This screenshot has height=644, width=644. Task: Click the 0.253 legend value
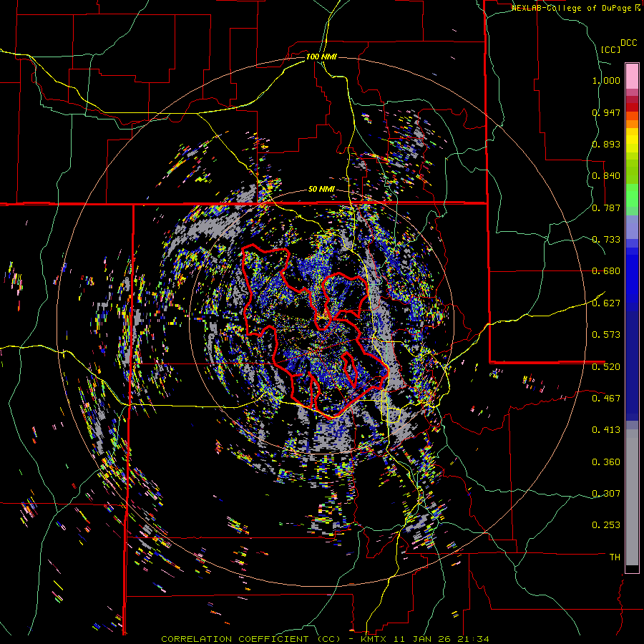coord(606,525)
